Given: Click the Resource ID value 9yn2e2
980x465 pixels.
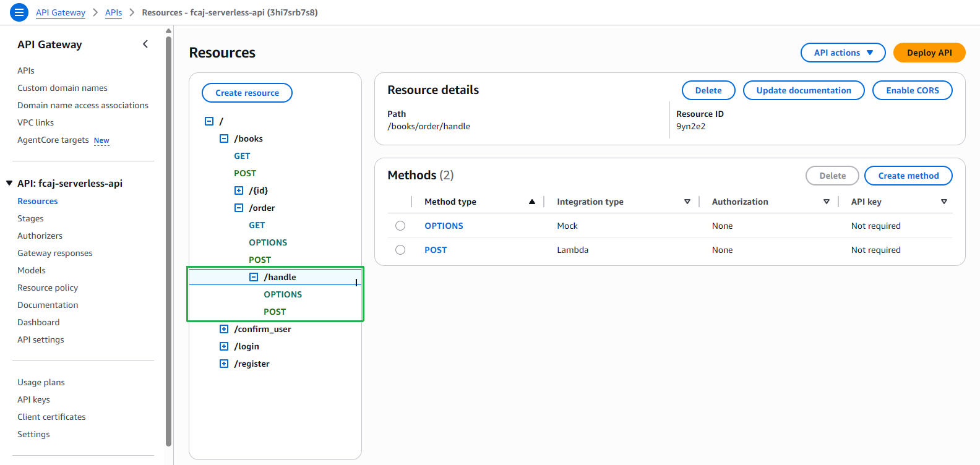Looking at the screenshot, I should pos(690,126).
